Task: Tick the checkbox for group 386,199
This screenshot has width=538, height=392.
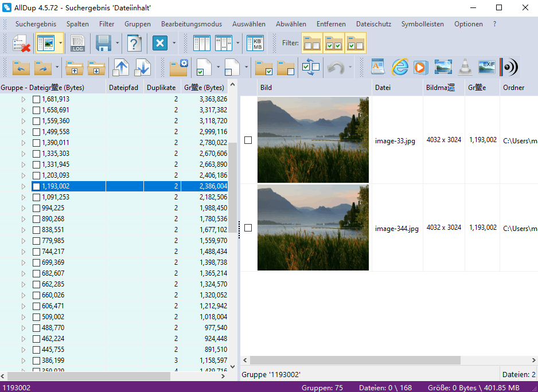Action: click(36, 361)
